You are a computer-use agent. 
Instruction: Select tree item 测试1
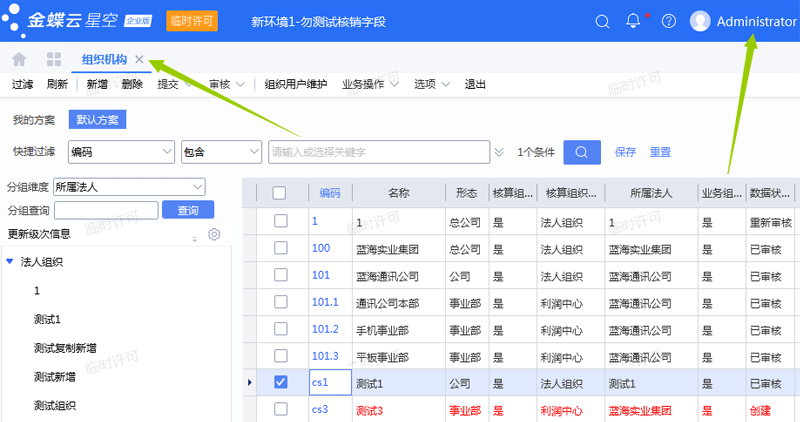(47, 319)
